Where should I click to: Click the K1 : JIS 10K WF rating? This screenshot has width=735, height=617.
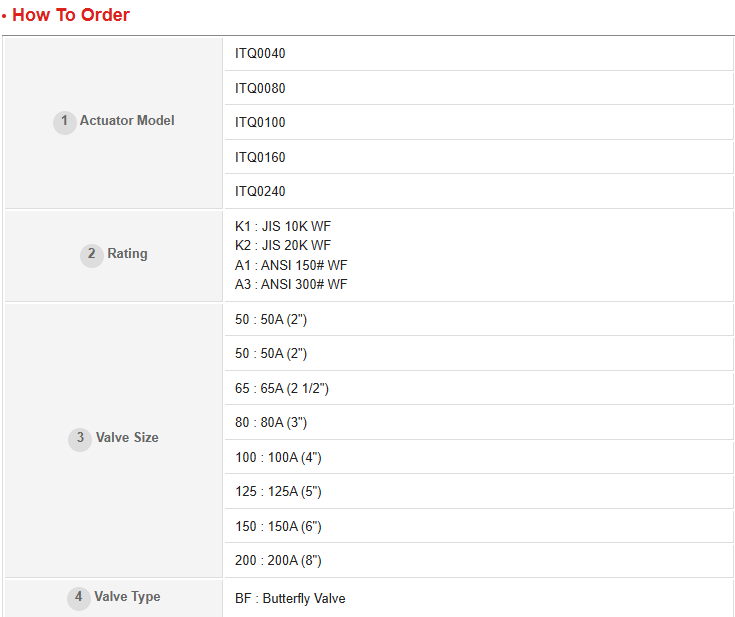(283, 226)
